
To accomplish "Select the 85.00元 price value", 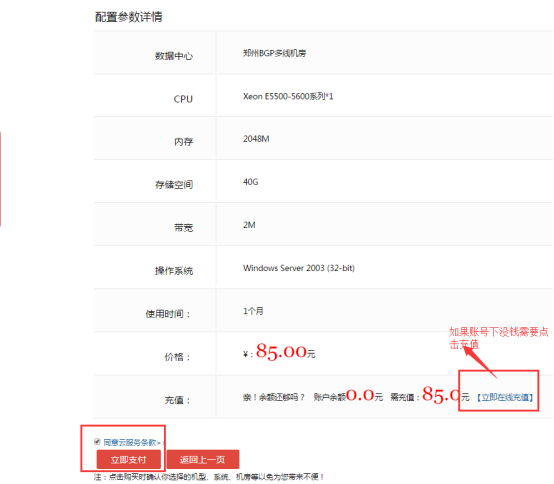I will pyautogui.click(x=285, y=352).
